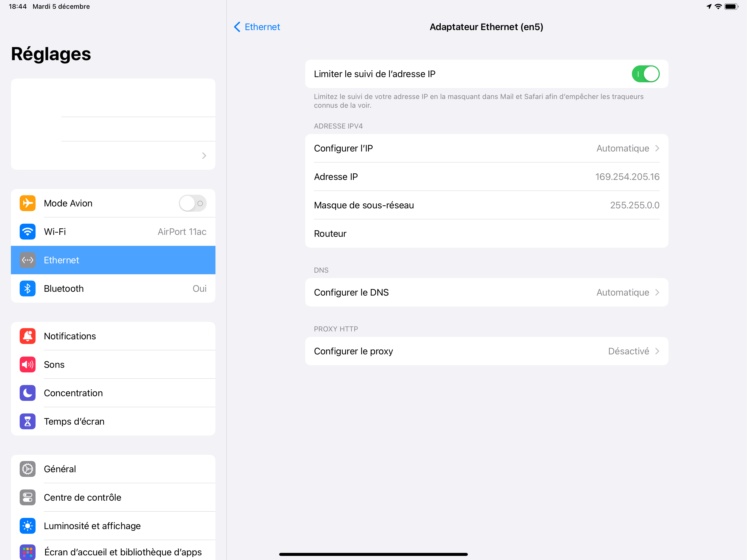
Task: Tap the Luminosité et affichage sun icon
Action: pos(27,526)
